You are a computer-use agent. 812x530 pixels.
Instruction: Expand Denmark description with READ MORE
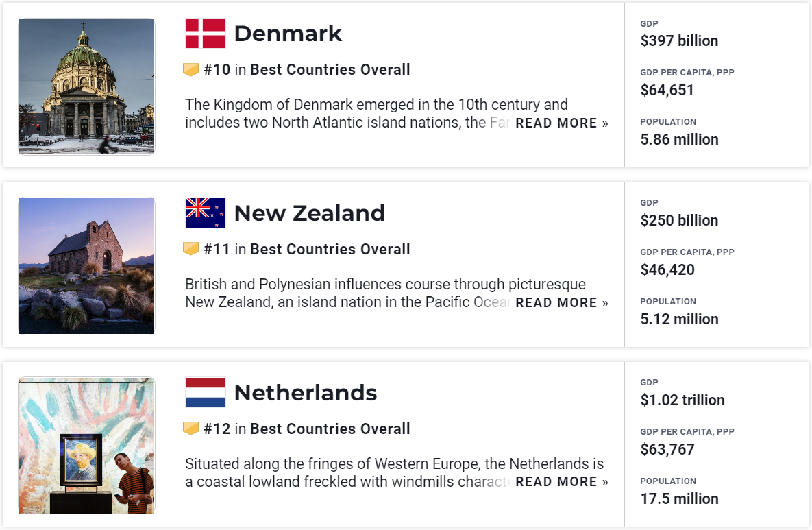click(562, 123)
